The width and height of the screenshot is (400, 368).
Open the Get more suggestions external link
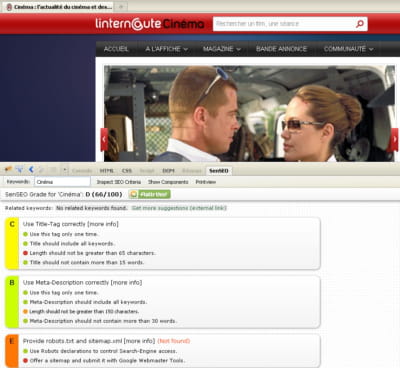pyautogui.click(x=179, y=208)
